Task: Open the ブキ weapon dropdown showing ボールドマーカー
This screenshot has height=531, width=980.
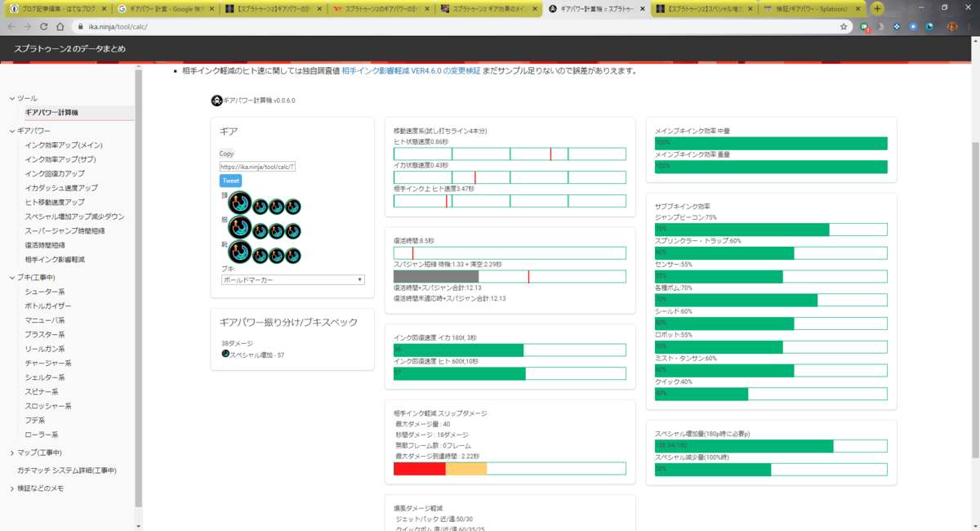Action: click(x=292, y=279)
